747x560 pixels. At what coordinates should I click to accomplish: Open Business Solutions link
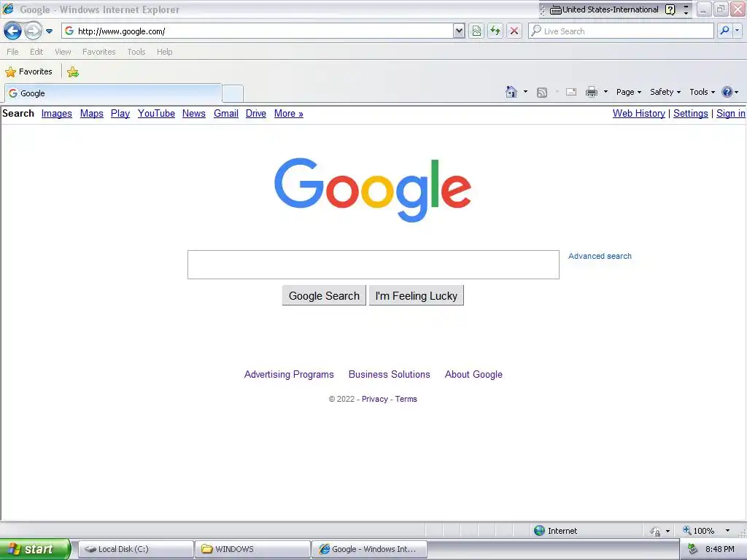[390, 374]
